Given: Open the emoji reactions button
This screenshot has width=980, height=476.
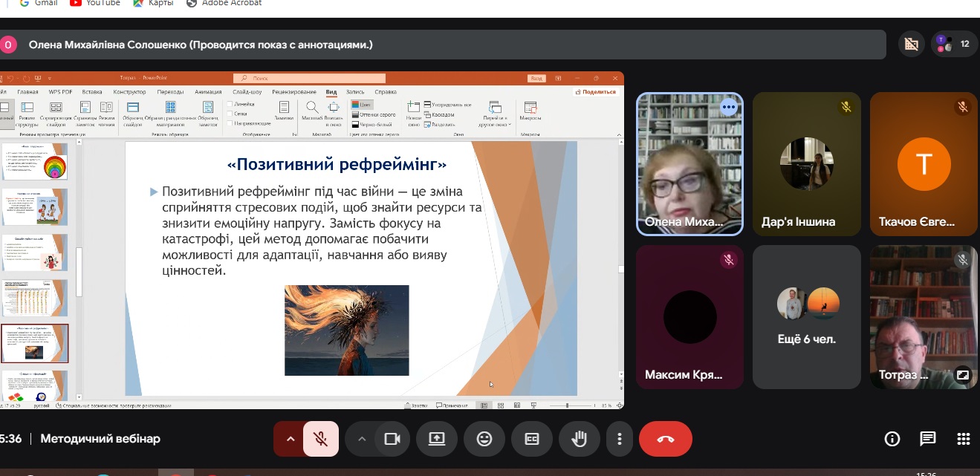Looking at the screenshot, I should (x=484, y=439).
